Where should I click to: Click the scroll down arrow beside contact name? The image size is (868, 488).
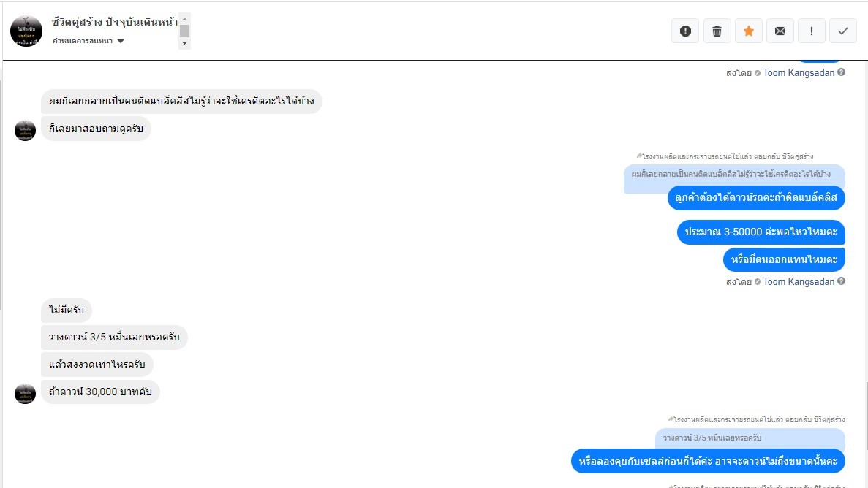coord(185,43)
